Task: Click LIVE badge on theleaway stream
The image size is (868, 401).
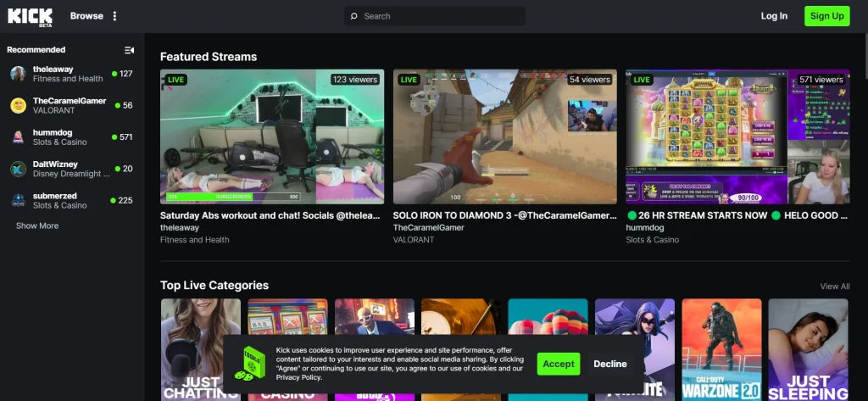Action: pos(175,80)
